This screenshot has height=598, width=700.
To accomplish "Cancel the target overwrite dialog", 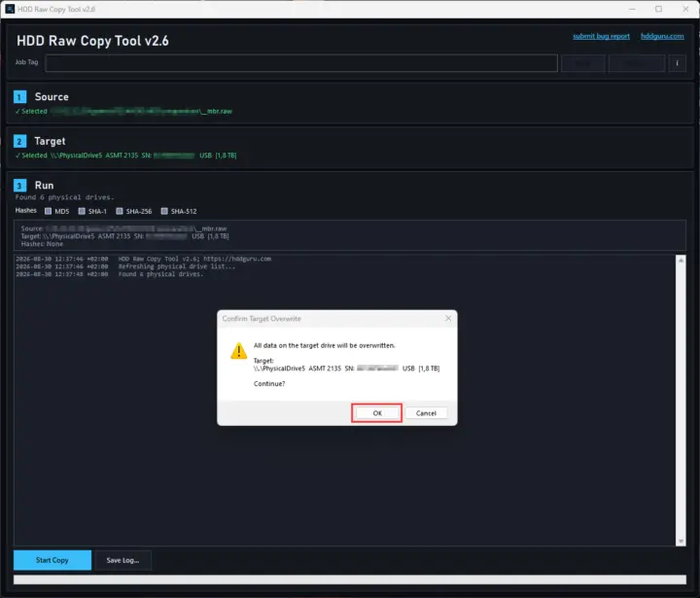I will 426,413.
